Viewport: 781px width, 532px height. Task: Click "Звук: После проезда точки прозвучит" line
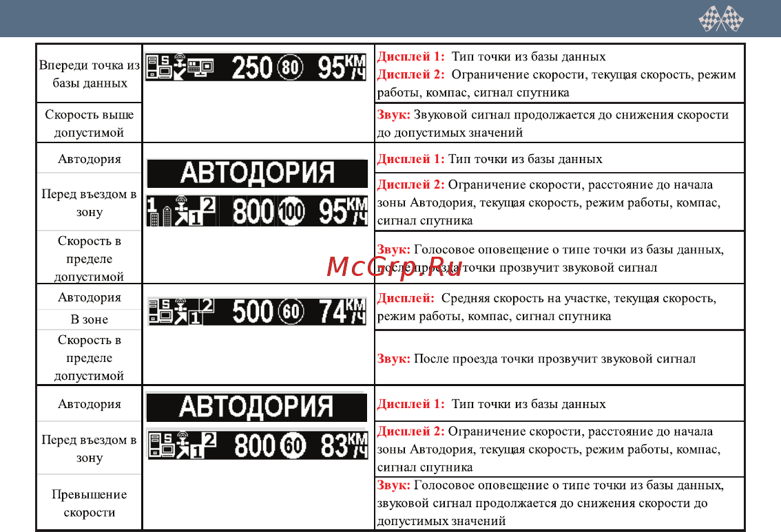[537, 359]
